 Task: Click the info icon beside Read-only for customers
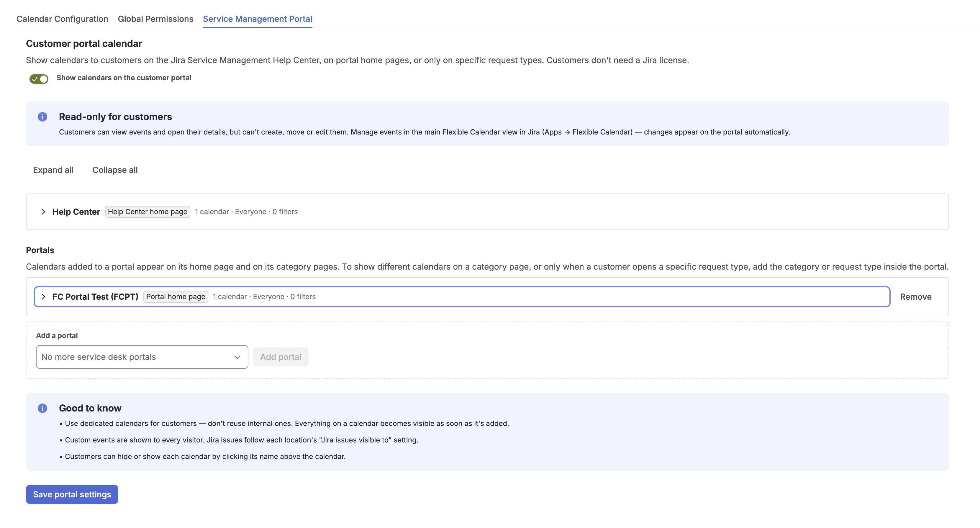pos(42,117)
